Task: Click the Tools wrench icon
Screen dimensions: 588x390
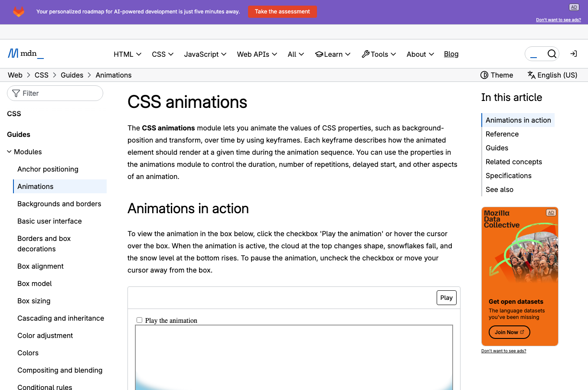Action: 366,54
